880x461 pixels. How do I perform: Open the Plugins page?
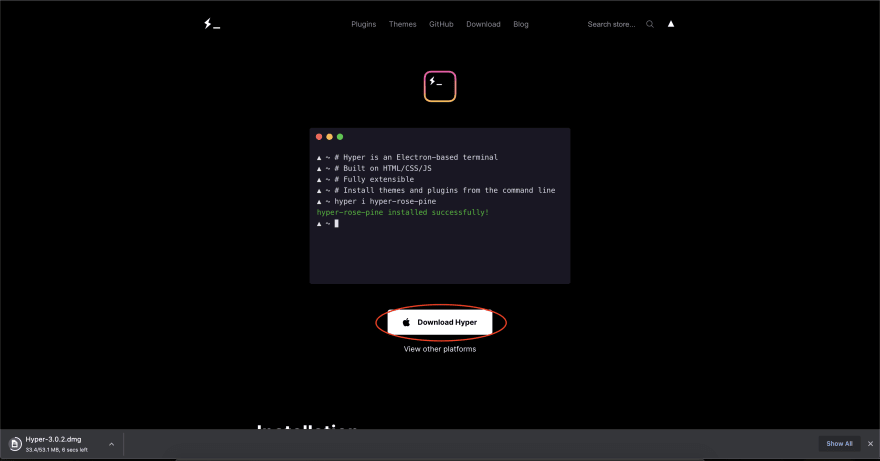pos(364,24)
